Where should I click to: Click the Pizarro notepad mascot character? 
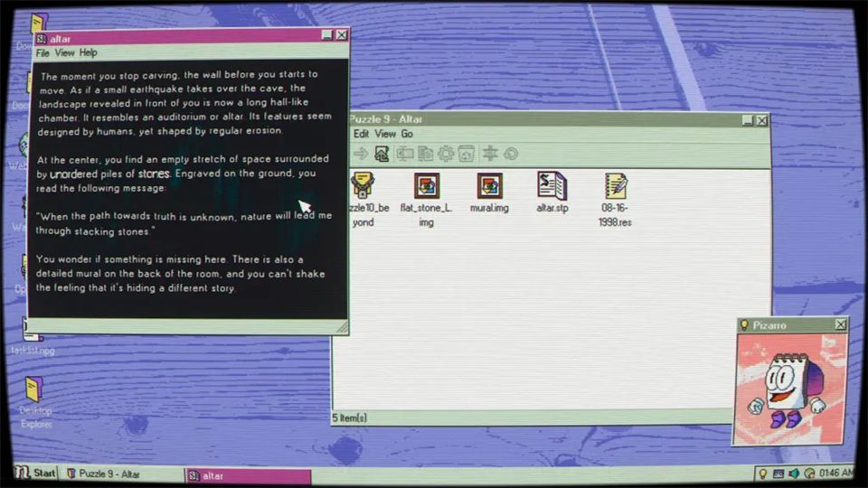pyautogui.click(x=788, y=389)
